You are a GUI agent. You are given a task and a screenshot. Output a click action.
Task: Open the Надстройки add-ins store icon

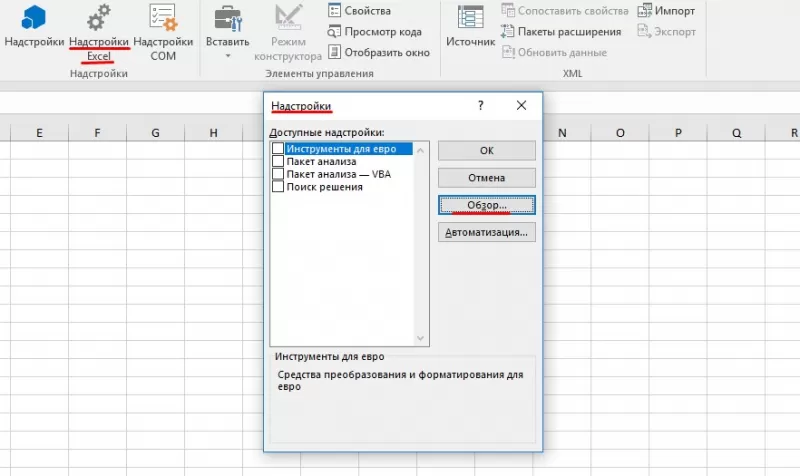[x=34, y=17]
